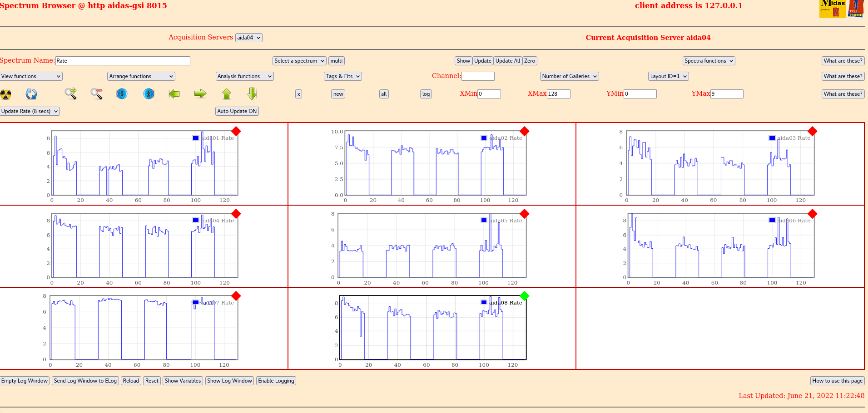The width and height of the screenshot is (868, 413).
Task: Click What are these? beside Layout ID
Action: pos(843,76)
